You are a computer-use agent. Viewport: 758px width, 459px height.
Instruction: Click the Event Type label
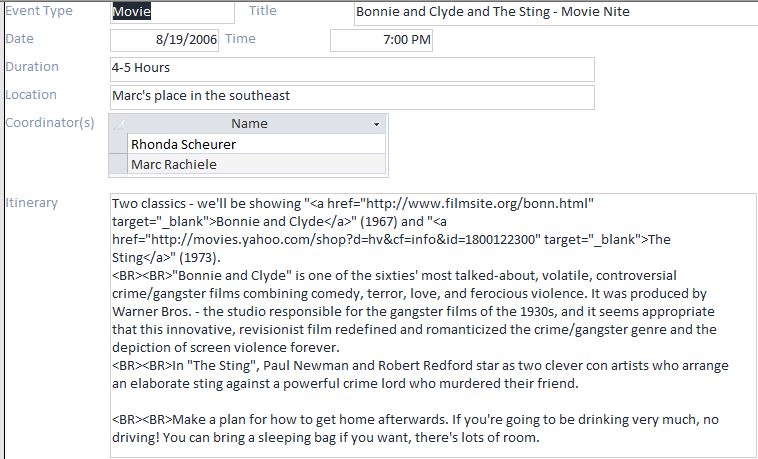(x=39, y=11)
